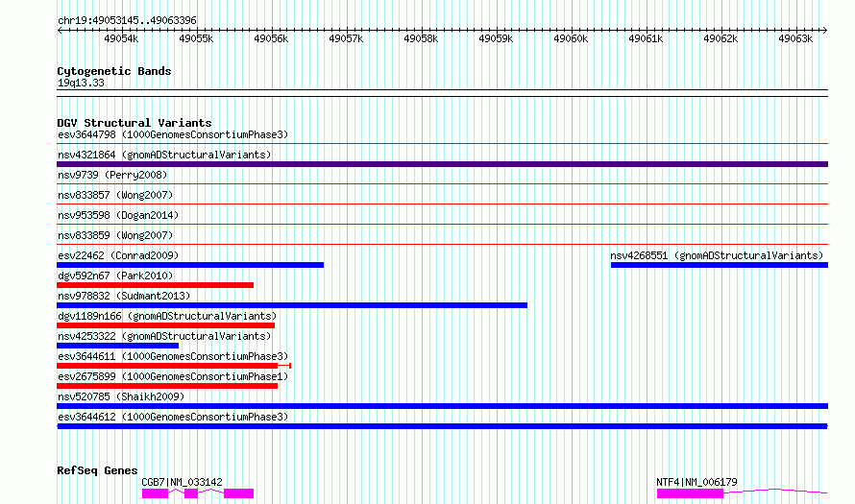
Task: Click the chr19:49053145..49063396 coordinates
Action: [127, 21]
